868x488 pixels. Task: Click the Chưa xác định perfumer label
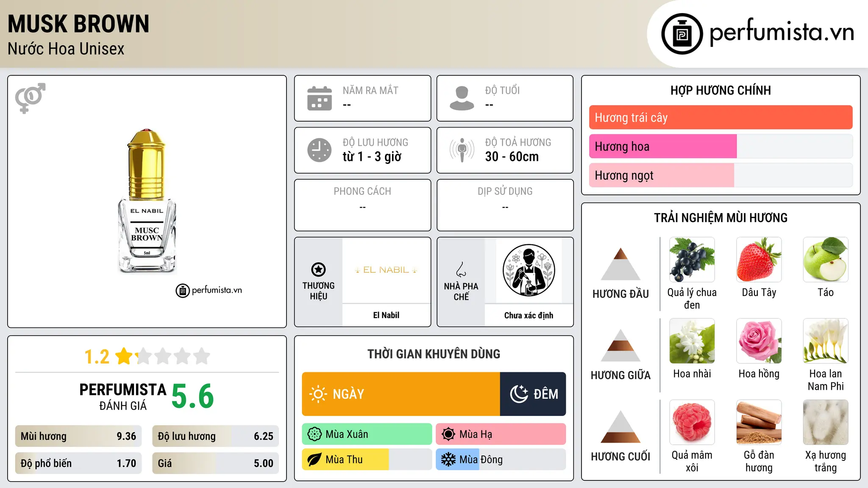(x=529, y=315)
